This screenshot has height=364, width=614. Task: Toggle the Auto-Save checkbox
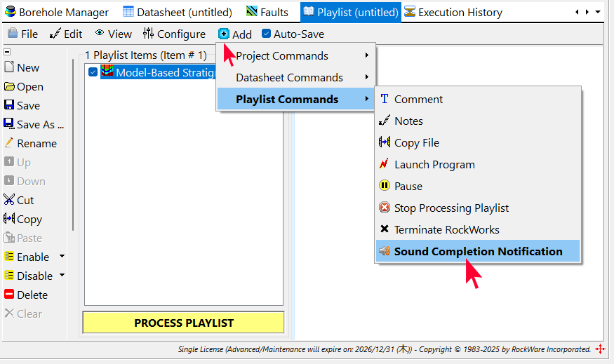pyautogui.click(x=266, y=34)
